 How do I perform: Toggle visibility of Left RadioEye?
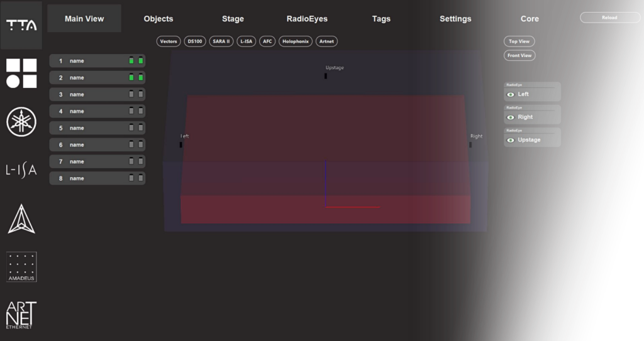[x=511, y=94]
